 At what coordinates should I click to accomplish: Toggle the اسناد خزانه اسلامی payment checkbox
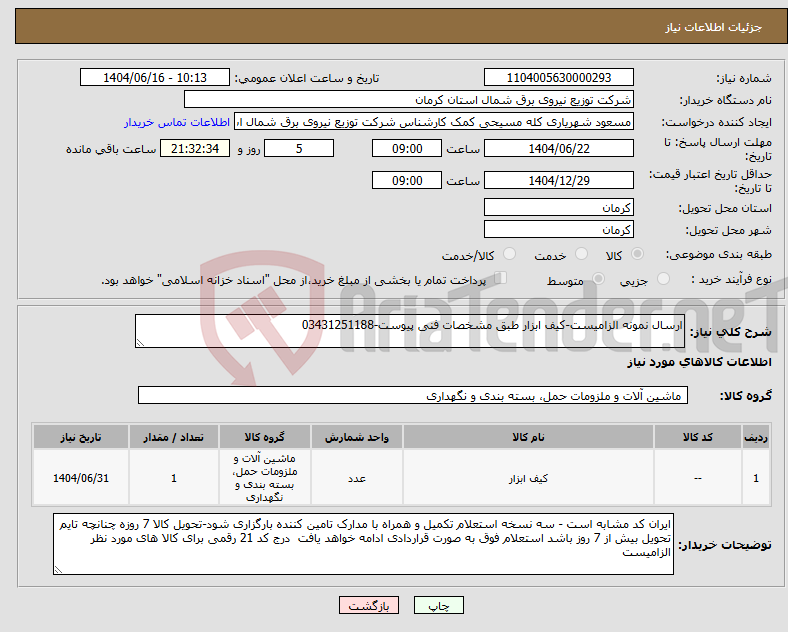(501, 278)
